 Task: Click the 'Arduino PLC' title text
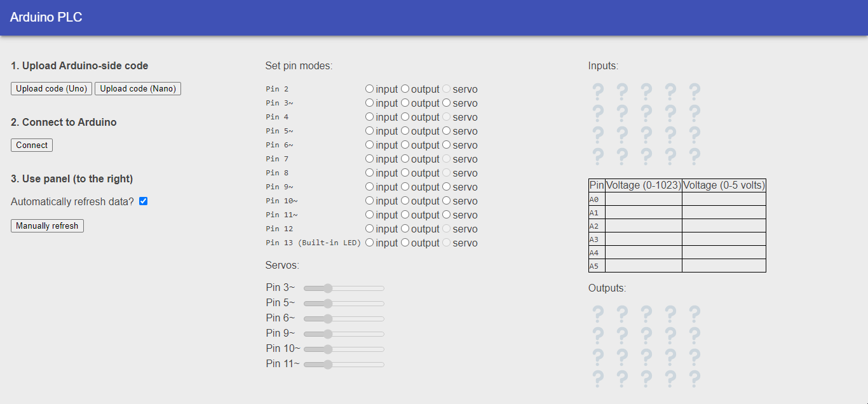click(x=46, y=17)
